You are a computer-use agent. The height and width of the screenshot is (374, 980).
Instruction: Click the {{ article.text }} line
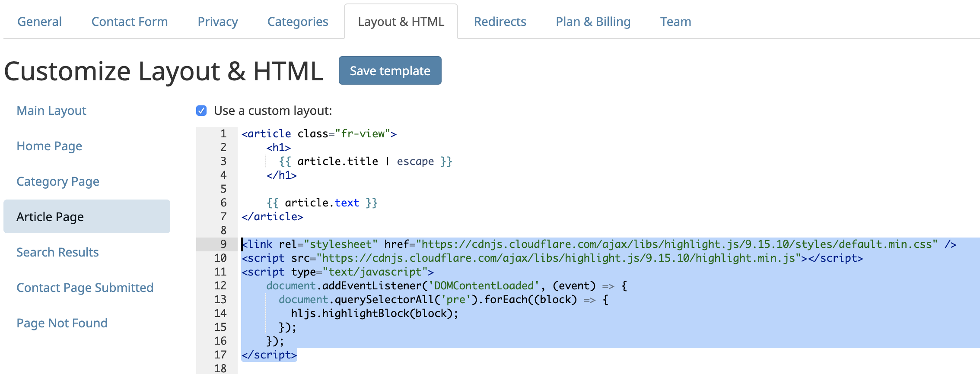click(x=322, y=203)
